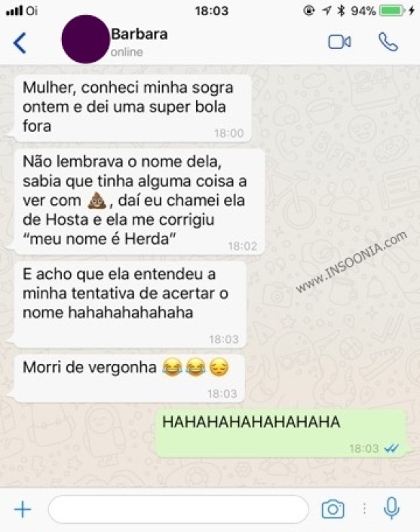Tap the location arrow status icon
This screenshot has height=532, width=420.
pos(326,11)
